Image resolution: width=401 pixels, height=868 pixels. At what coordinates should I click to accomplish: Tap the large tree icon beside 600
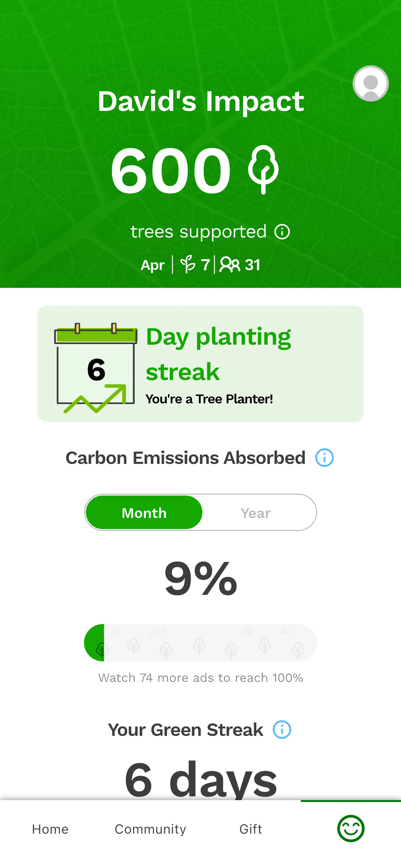pos(263,169)
